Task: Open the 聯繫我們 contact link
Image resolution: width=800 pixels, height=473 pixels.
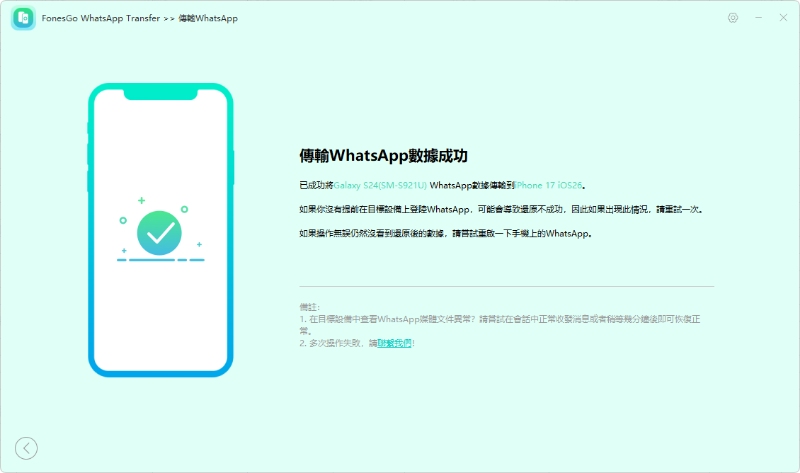Action: point(394,343)
